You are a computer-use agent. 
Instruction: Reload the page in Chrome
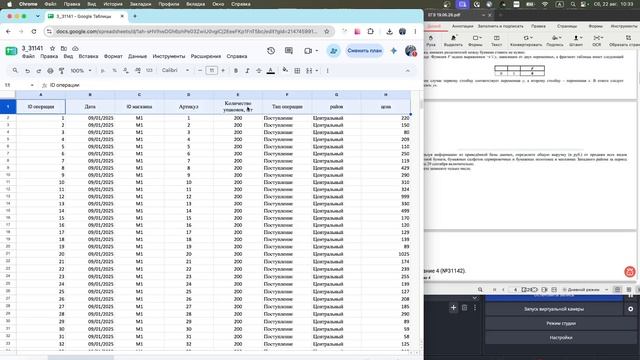34,31
